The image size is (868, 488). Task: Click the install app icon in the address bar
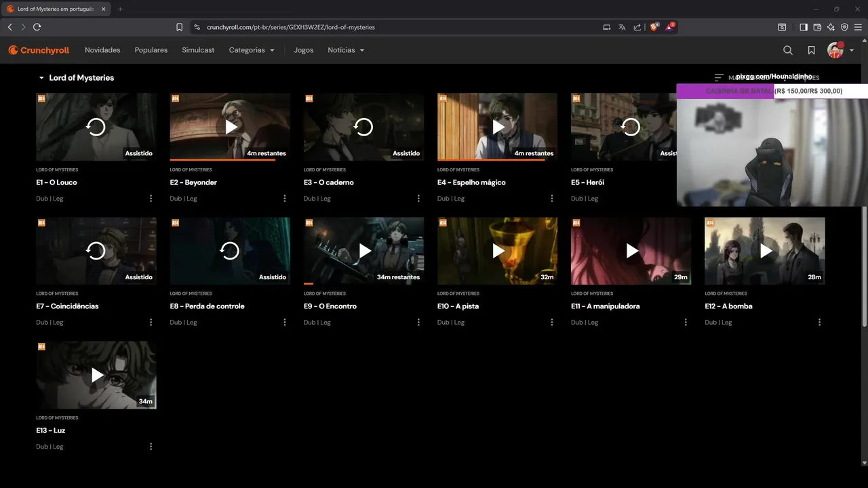pos(607,27)
